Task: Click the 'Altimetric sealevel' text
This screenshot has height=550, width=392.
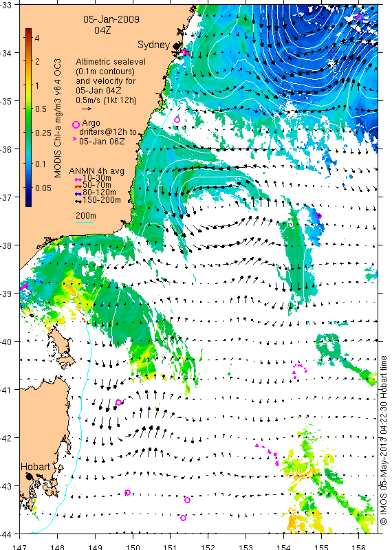Action: (111, 62)
